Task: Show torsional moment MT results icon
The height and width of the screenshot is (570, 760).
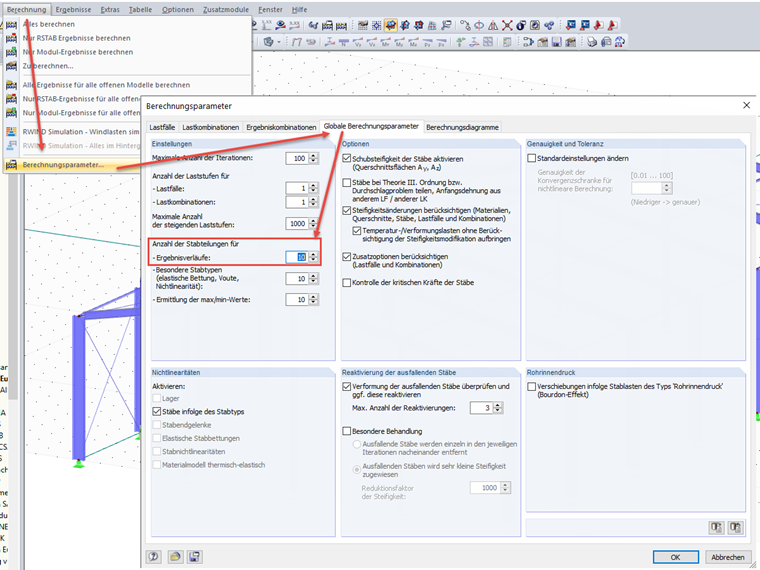Action: click(386, 42)
